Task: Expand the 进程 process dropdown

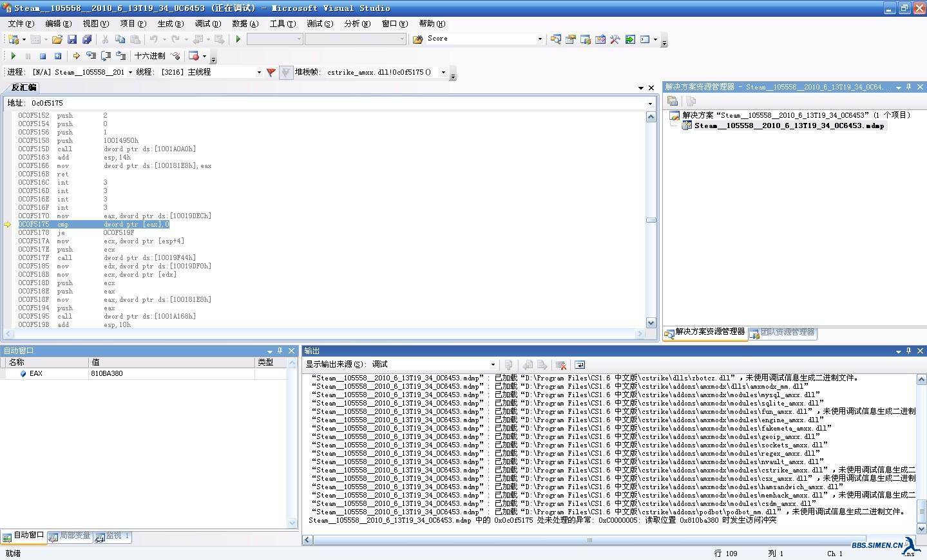Action: tap(130, 72)
